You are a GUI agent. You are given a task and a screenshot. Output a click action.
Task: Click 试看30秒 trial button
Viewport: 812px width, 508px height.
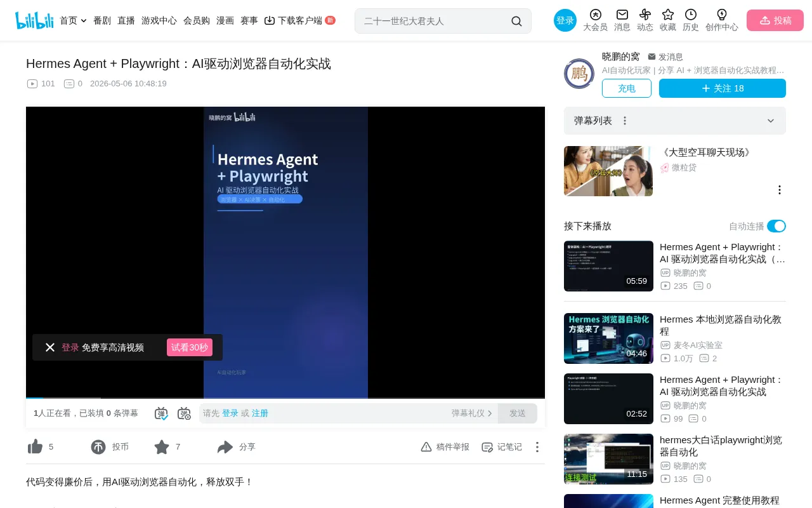190,347
